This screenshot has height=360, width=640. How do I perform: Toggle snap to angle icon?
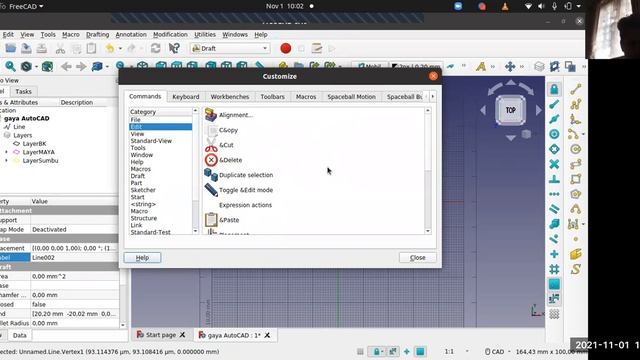[x=554, y=149]
